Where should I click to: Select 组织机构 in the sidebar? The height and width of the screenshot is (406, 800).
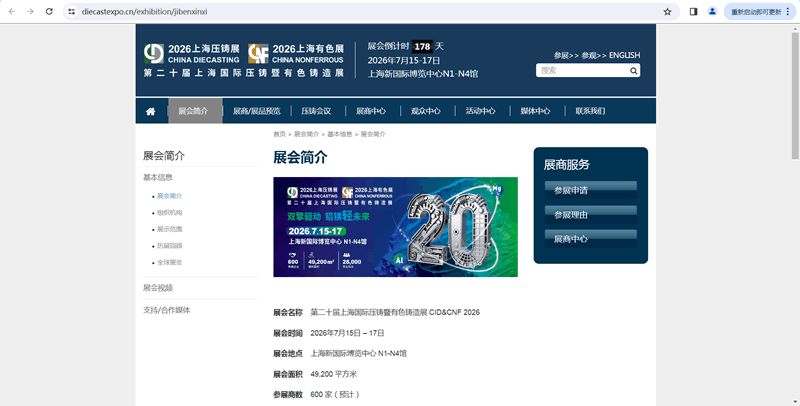(x=169, y=213)
